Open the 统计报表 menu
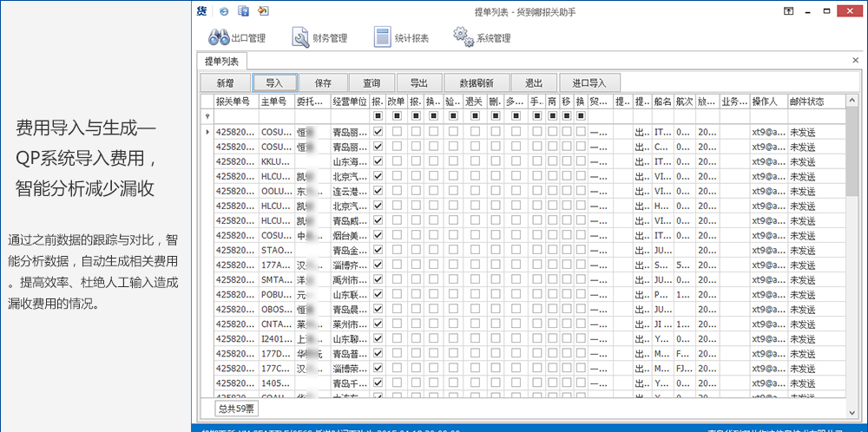The width and height of the screenshot is (868, 432). coord(401,38)
